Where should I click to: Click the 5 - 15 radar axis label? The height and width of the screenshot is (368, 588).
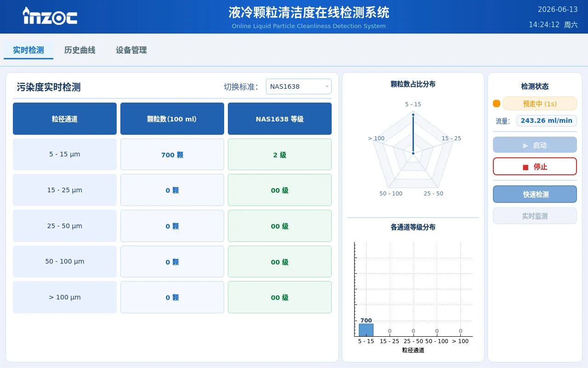tap(413, 104)
